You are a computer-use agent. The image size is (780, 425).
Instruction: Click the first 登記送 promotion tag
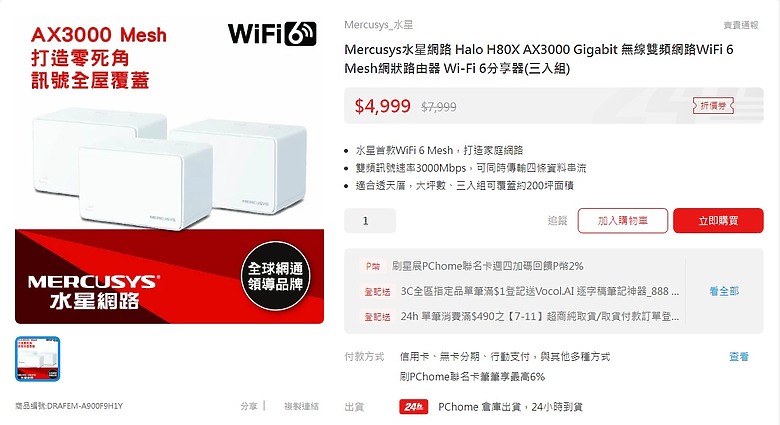(x=378, y=292)
